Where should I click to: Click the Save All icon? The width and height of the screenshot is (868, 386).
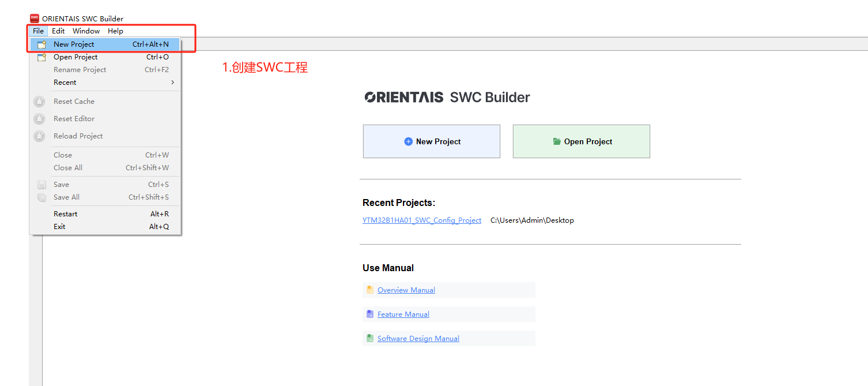41,197
